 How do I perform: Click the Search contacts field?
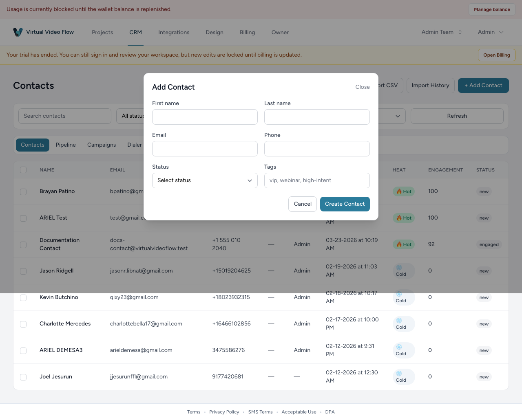click(x=65, y=116)
